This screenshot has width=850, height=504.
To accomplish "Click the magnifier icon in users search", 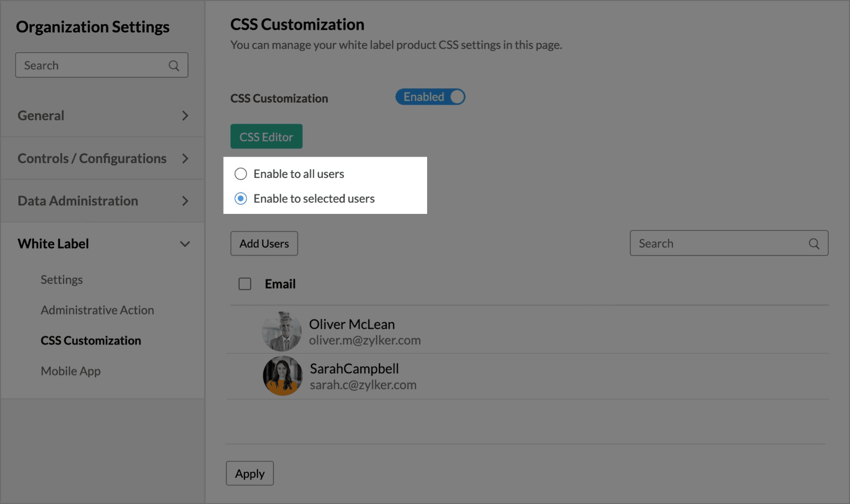I will click(814, 244).
